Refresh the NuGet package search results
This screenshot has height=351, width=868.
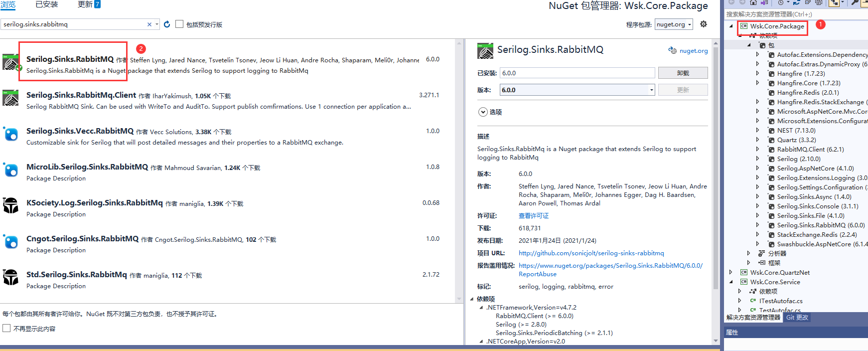tap(167, 24)
